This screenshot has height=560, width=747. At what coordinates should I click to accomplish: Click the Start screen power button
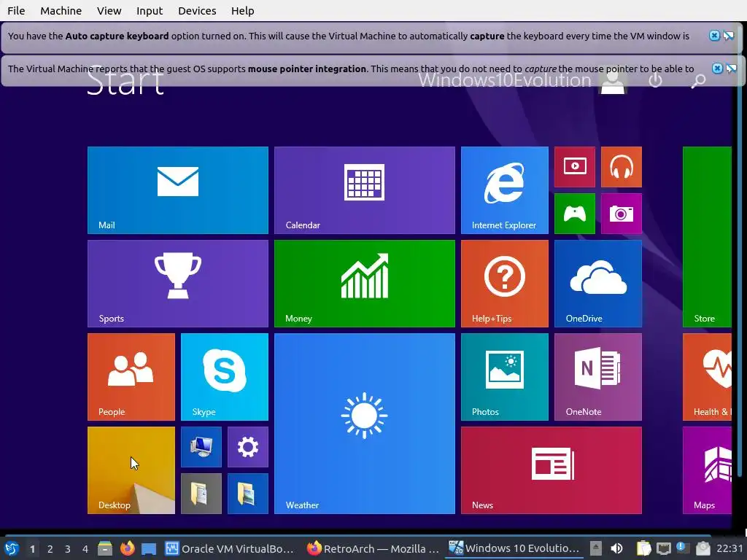pos(656,80)
